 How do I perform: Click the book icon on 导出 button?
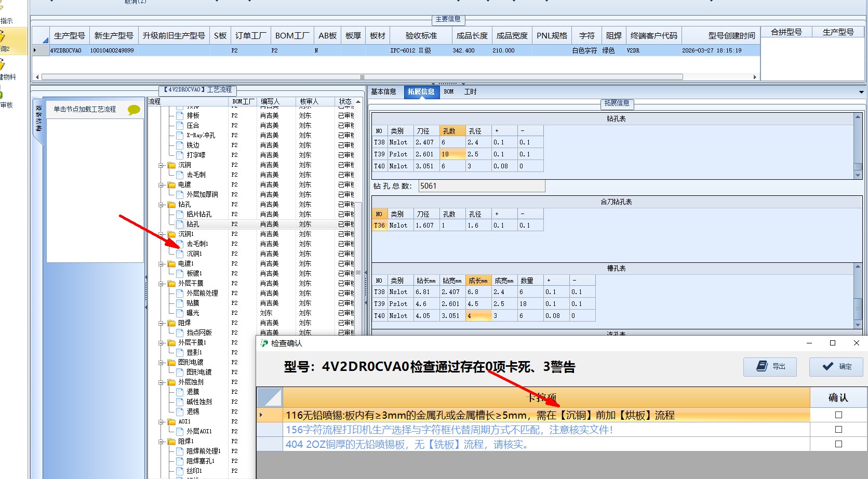[762, 366]
